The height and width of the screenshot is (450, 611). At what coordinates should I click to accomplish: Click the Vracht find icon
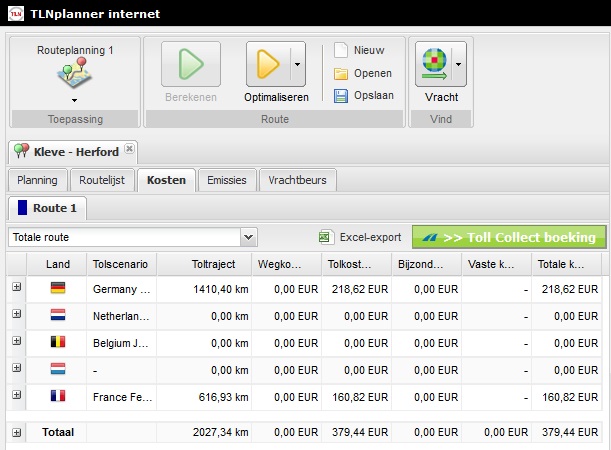(433, 65)
